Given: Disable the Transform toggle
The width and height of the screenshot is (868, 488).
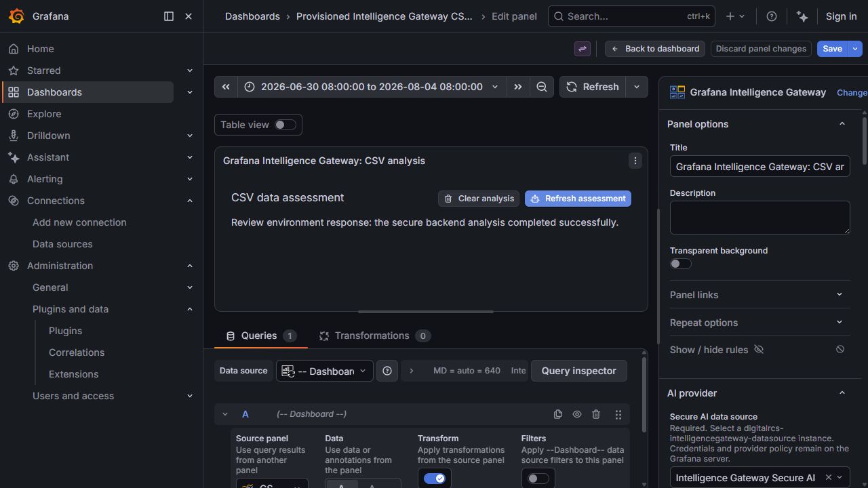Looking at the screenshot, I should point(434,479).
